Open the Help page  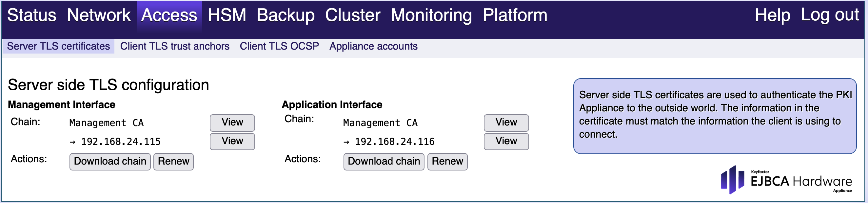coord(772,15)
